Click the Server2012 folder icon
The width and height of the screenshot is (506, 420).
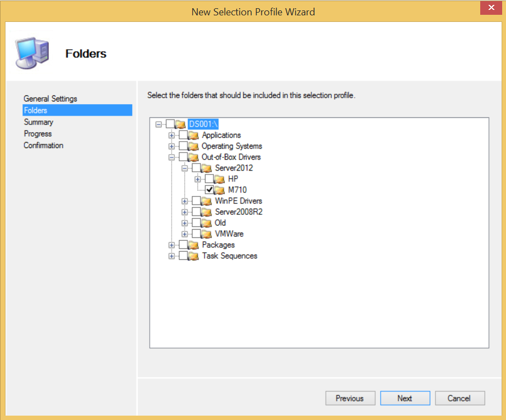tap(207, 168)
